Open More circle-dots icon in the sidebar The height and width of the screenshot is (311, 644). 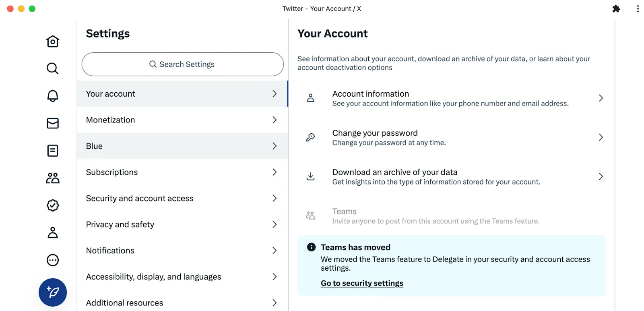point(53,260)
